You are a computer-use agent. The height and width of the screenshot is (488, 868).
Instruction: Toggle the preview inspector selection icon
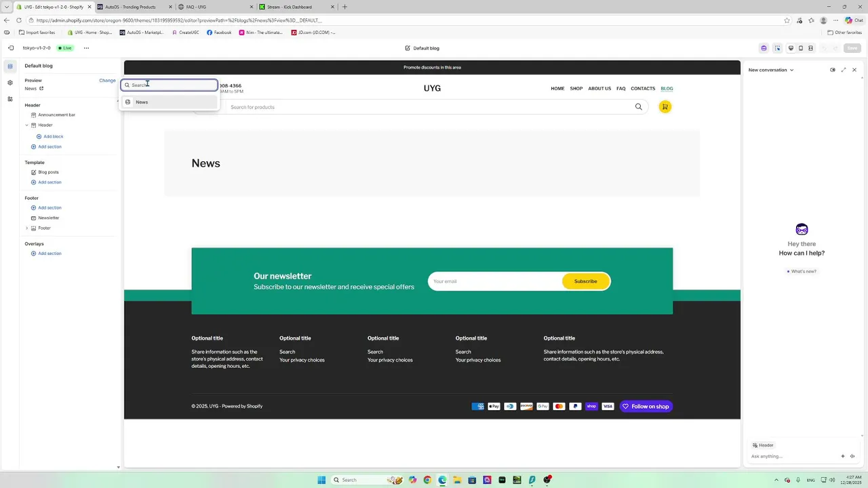777,48
